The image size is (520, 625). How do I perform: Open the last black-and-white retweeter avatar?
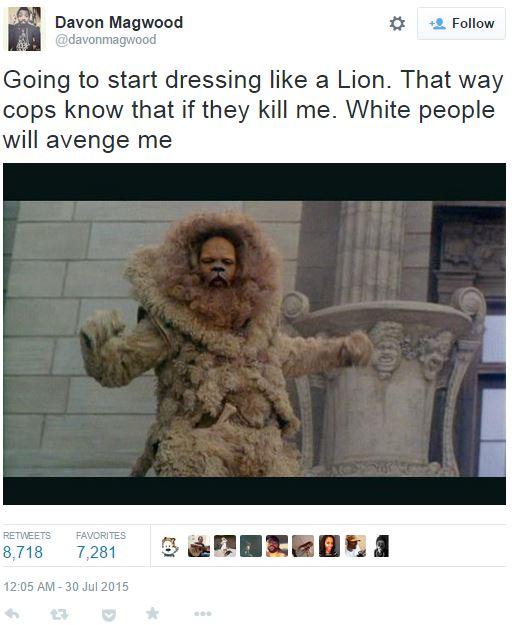pyautogui.click(x=381, y=546)
